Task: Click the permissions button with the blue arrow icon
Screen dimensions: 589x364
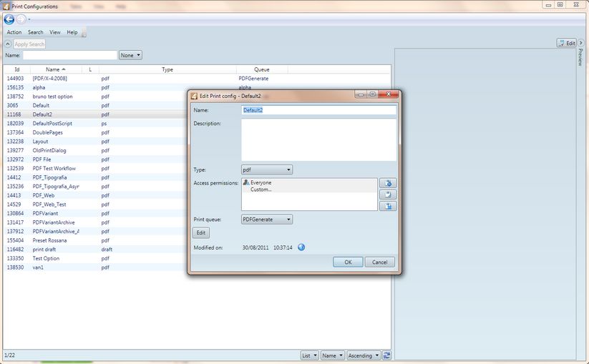Action: [x=388, y=183]
